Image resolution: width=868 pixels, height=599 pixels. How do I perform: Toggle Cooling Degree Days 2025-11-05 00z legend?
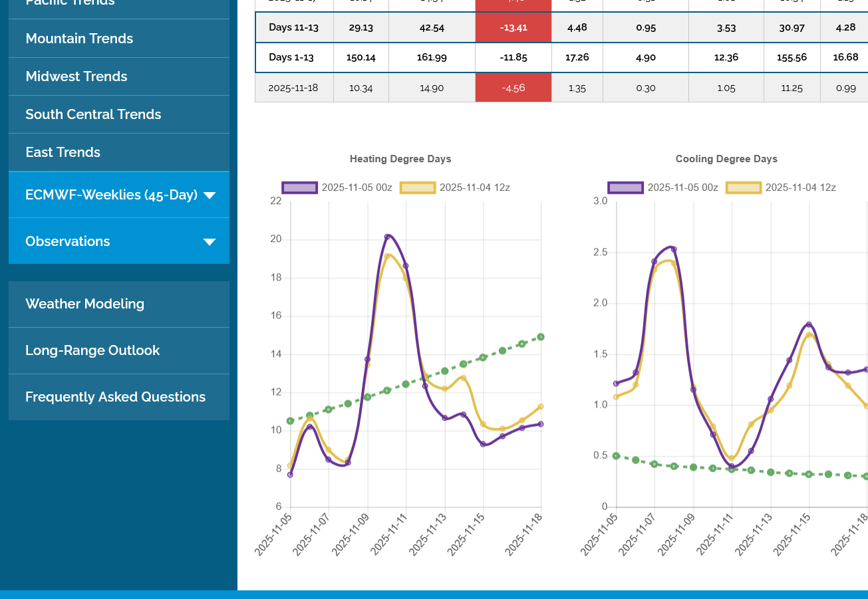click(662, 187)
